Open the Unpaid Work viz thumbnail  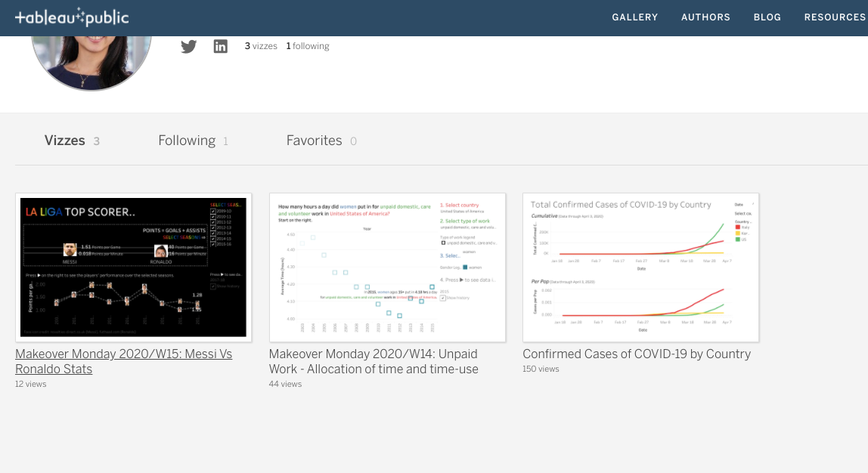pyautogui.click(x=387, y=267)
